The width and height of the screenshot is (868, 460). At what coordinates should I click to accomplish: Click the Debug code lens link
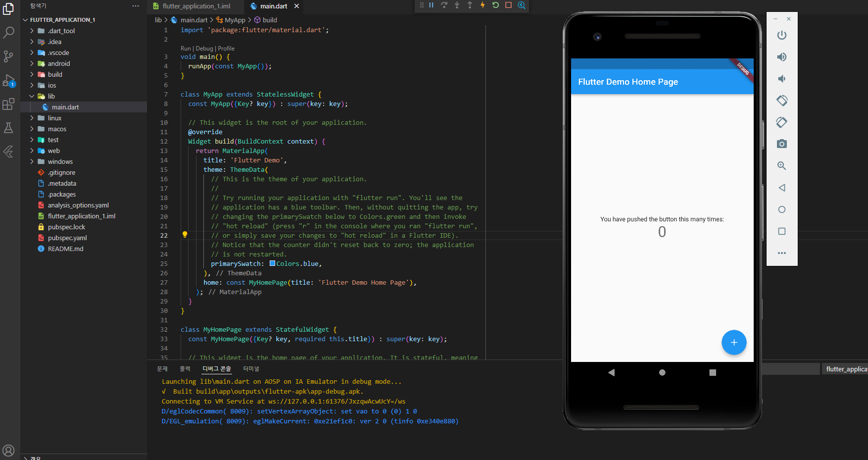point(204,49)
